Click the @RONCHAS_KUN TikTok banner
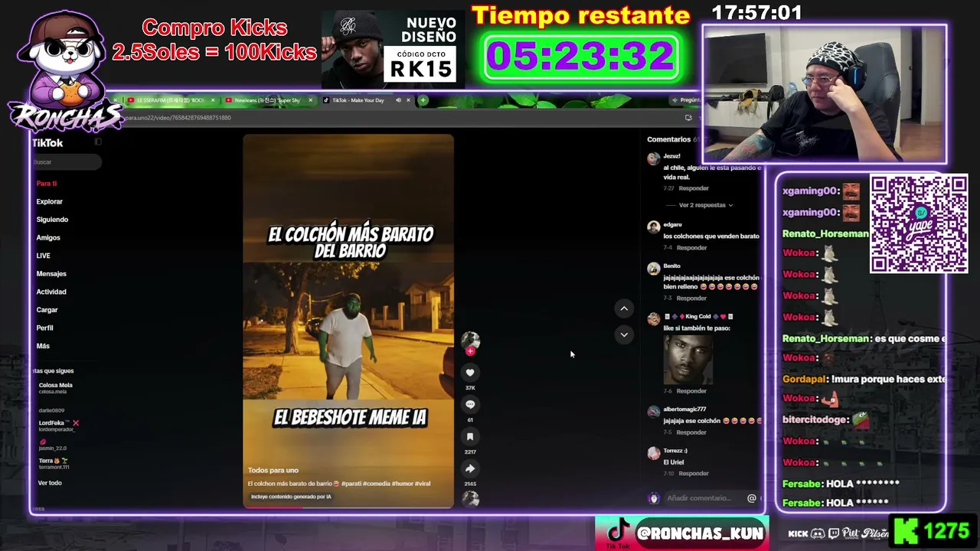The image size is (980, 551). (682, 533)
